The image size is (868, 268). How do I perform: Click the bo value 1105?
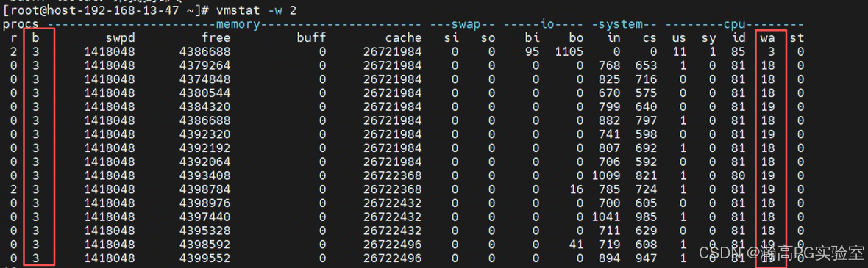(569, 52)
